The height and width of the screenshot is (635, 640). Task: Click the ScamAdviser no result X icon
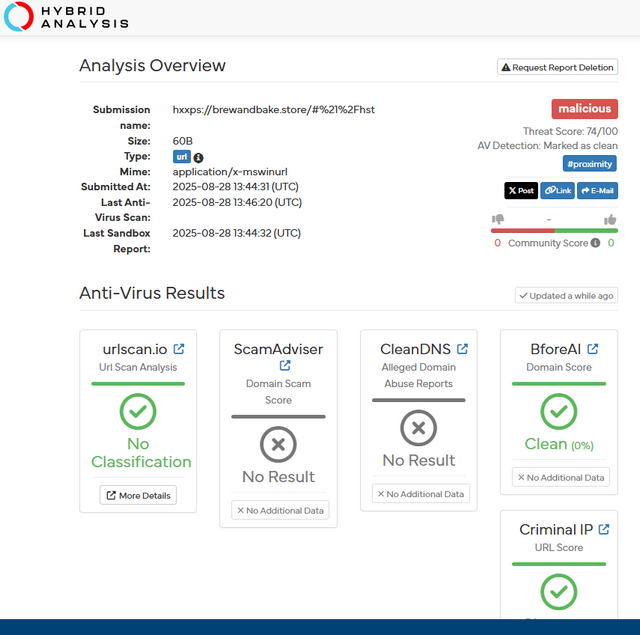coord(278,444)
